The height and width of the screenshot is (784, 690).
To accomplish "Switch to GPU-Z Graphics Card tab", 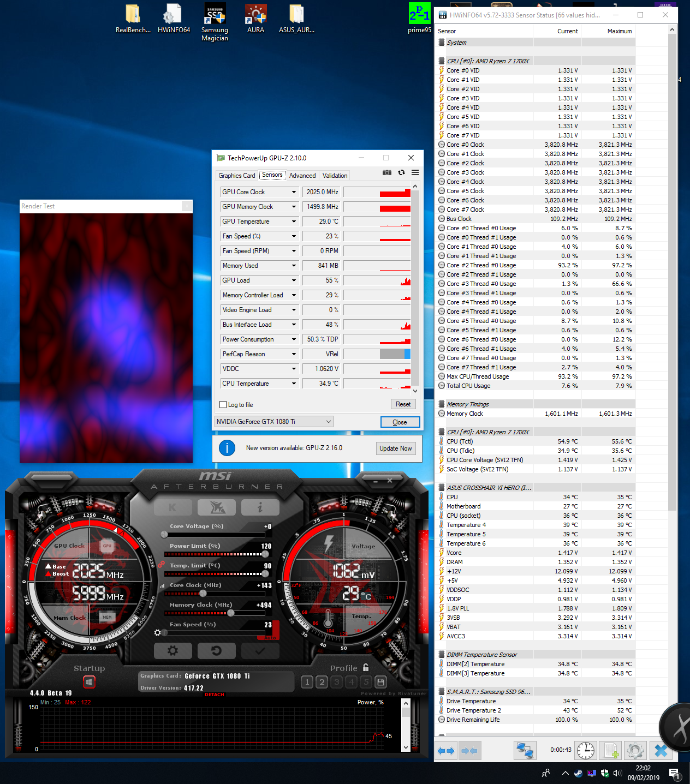I will coord(236,176).
